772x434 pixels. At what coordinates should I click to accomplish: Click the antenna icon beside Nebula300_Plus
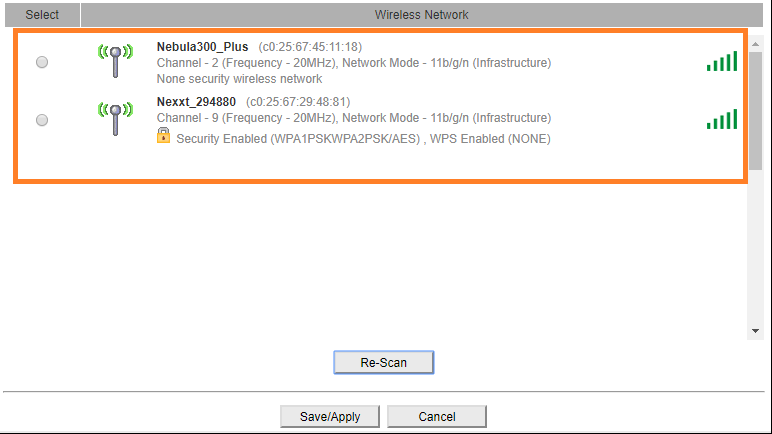115,60
